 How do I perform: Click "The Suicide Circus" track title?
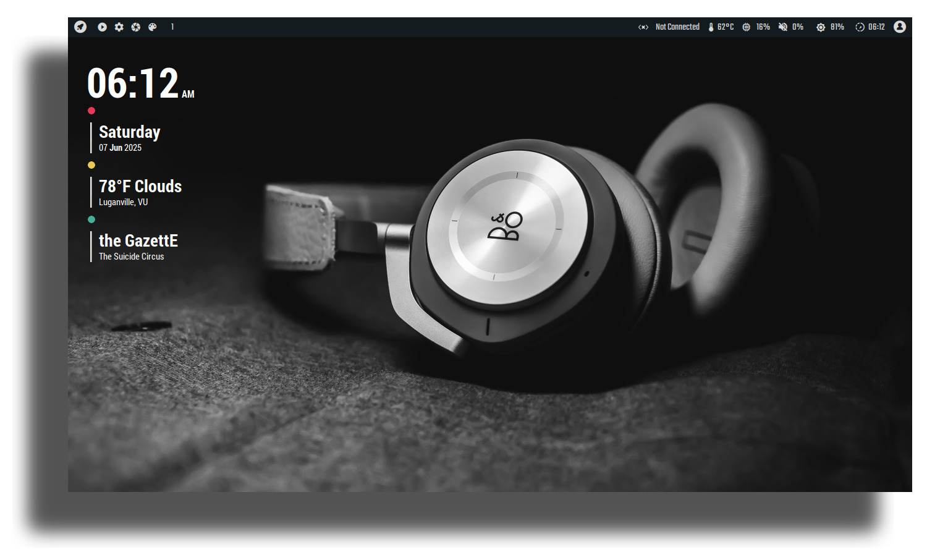(x=131, y=257)
